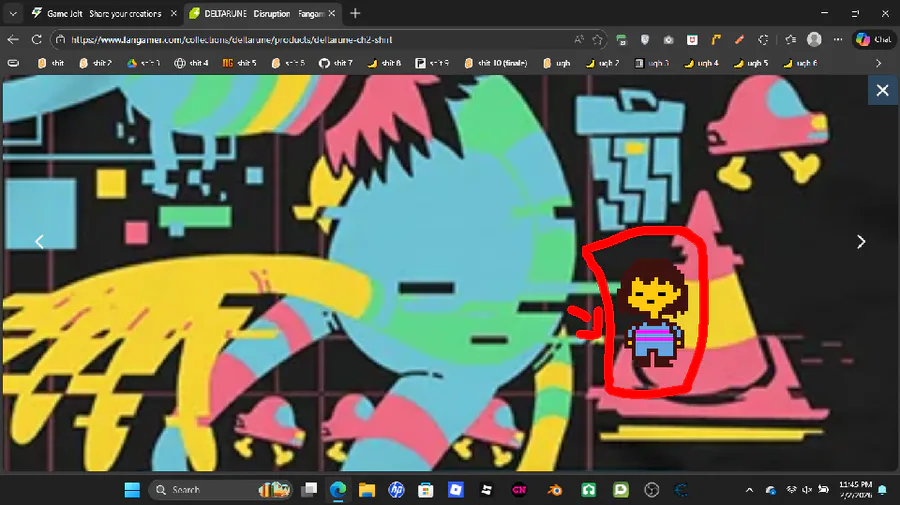Open Edge Settings and more menu
Viewport: 900px width, 505px height.
[838, 40]
